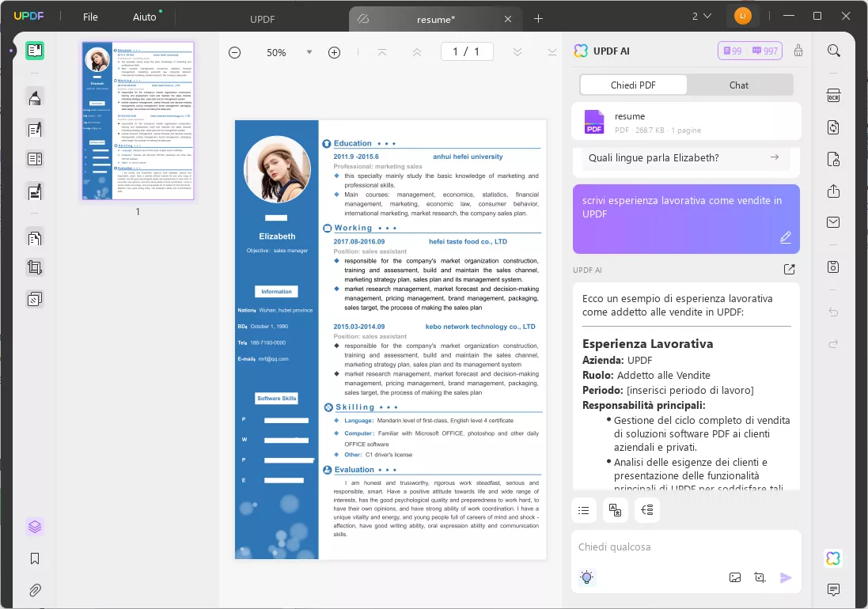
Task: Open the Reader mode icon in left sidebar
Action: pos(35,51)
